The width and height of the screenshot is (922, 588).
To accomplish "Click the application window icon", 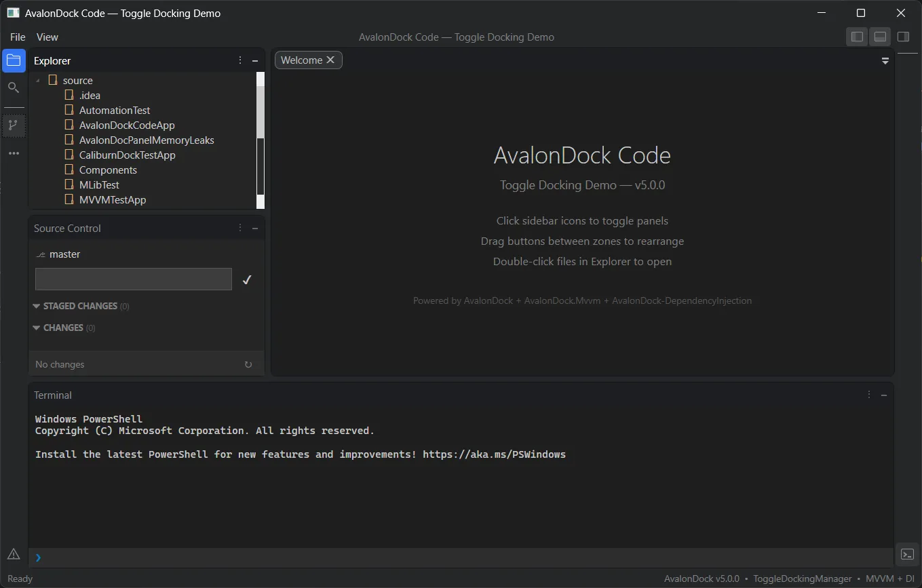I will pos(13,13).
